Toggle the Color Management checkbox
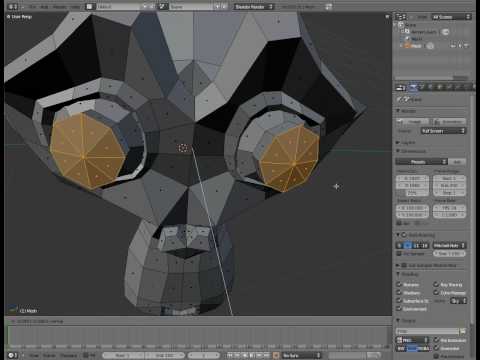 click(436, 292)
